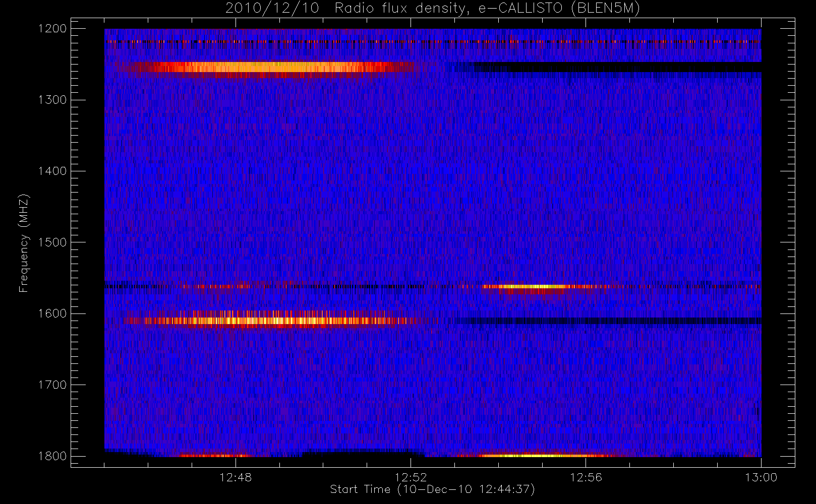Select the 1600 frequency tick label
The height and width of the screenshot is (504, 816).
[53, 313]
